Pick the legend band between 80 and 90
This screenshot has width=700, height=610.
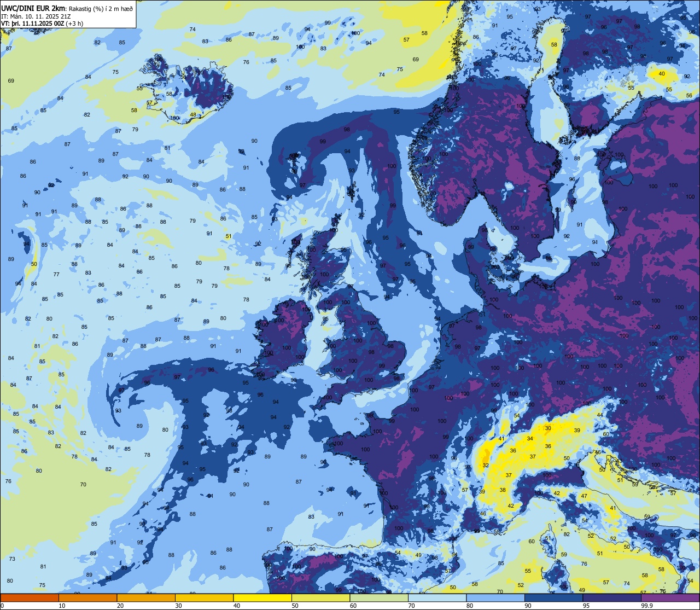(x=495, y=597)
